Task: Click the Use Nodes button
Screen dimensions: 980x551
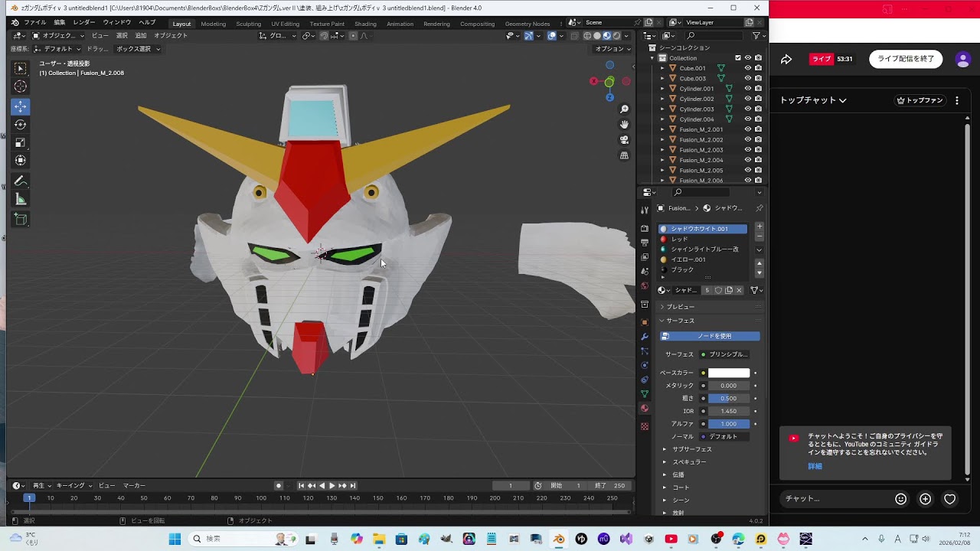Action: pyautogui.click(x=710, y=336)
